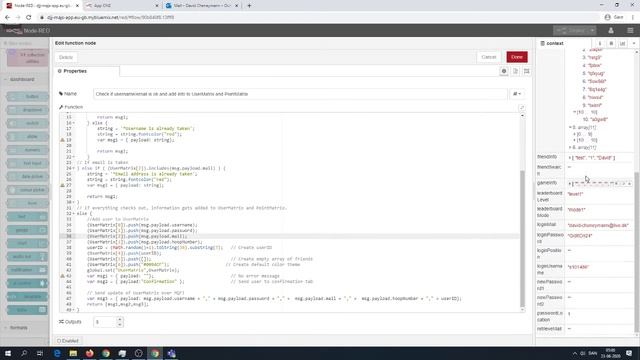The image size is (640, 360).
Task: Open node description document icon
Action: point(516,71)
